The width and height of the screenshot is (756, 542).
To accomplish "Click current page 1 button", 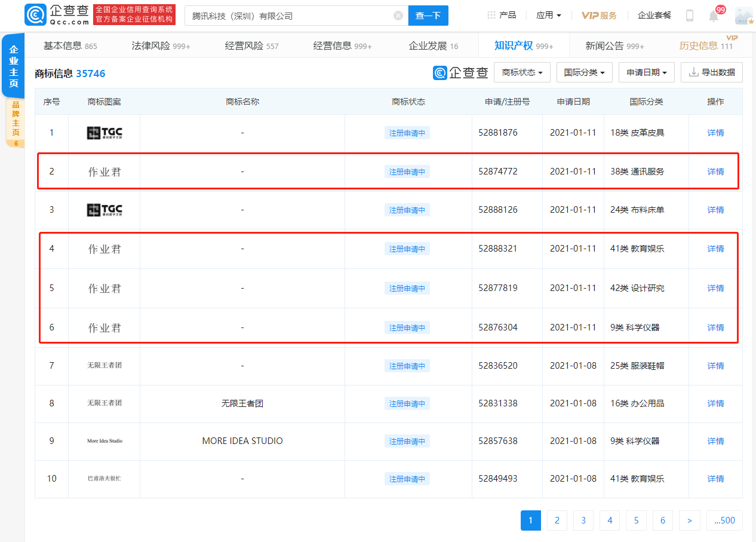I will click(530, 520).
